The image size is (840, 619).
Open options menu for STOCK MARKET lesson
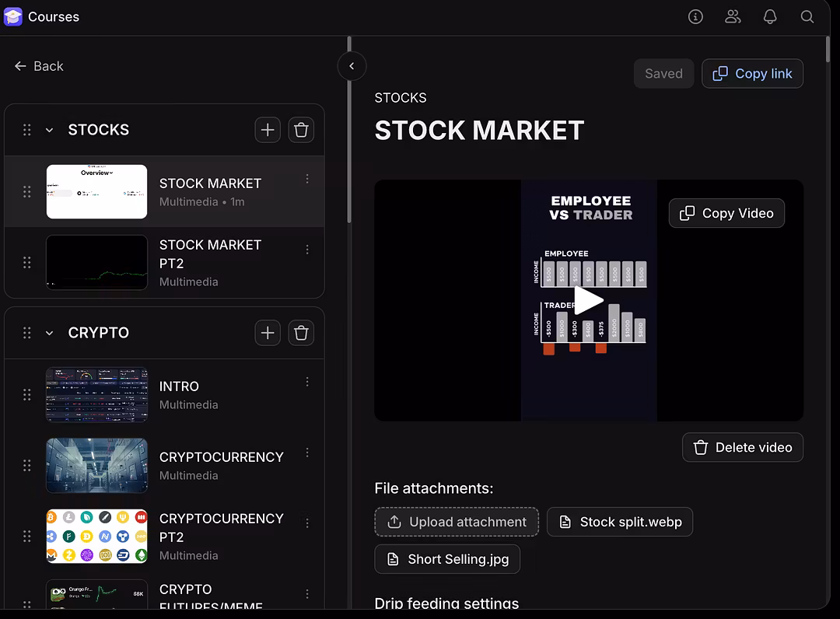click(x=307, y=179)
